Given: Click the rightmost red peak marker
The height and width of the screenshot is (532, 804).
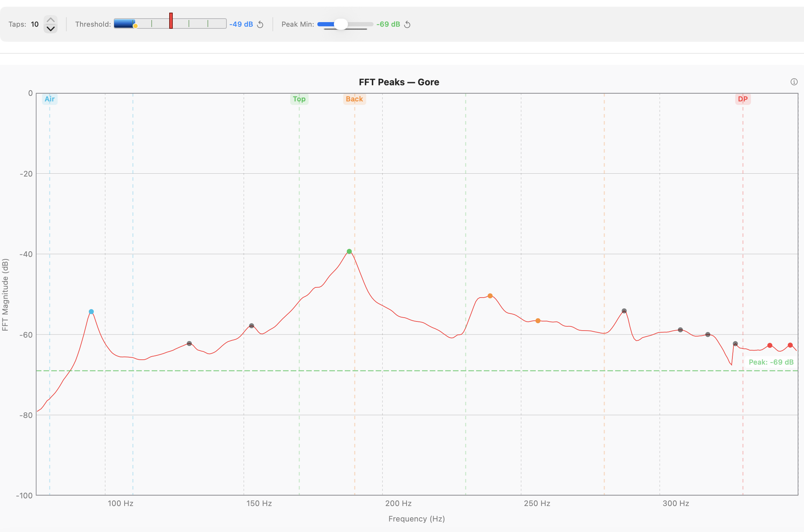Looking at the screenshot, I should [790, 345].
